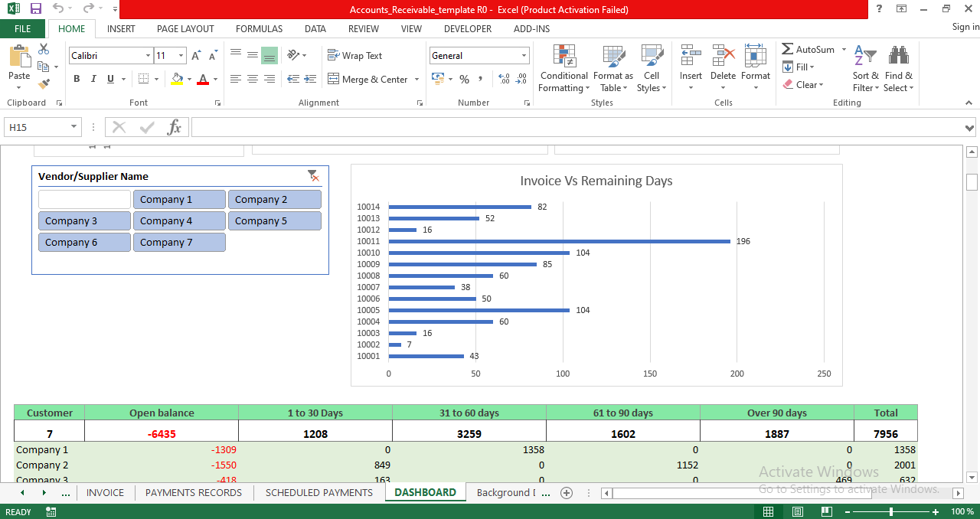This screenshot has height=519, width=980.
Task: Activate the Format Painter brush
Action: coord(44,83)
